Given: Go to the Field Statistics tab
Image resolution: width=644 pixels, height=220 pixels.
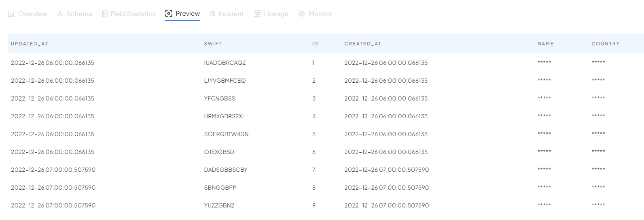Looking at the screenshot, I should click(133, 14).
